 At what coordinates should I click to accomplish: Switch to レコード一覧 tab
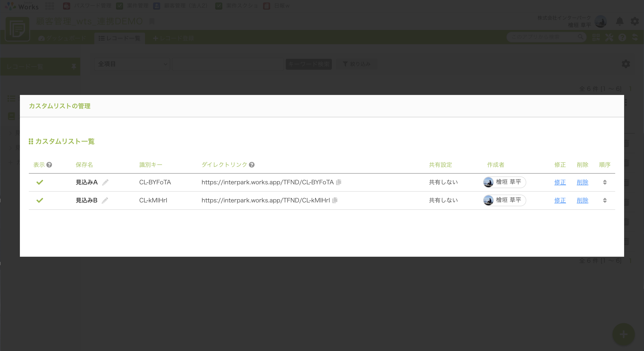(x=120, y=38)
